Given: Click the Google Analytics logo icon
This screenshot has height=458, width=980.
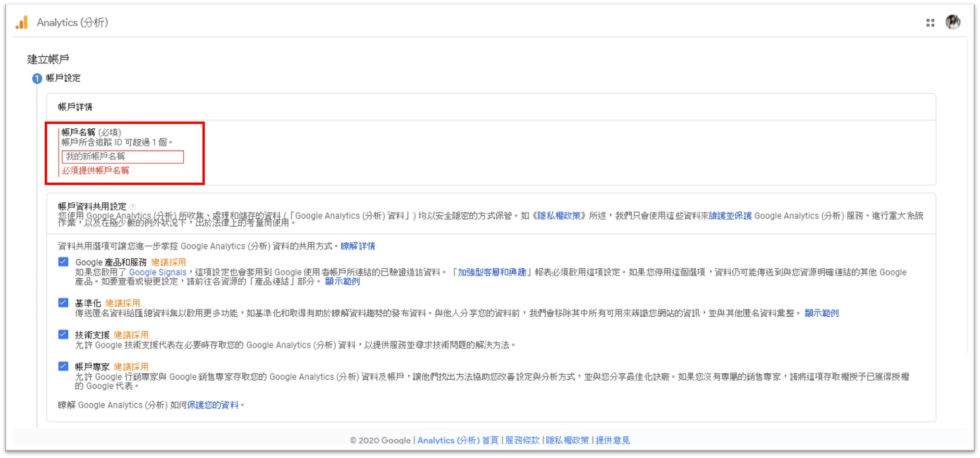Looking at the screenshot, I should tap(22, 23).
